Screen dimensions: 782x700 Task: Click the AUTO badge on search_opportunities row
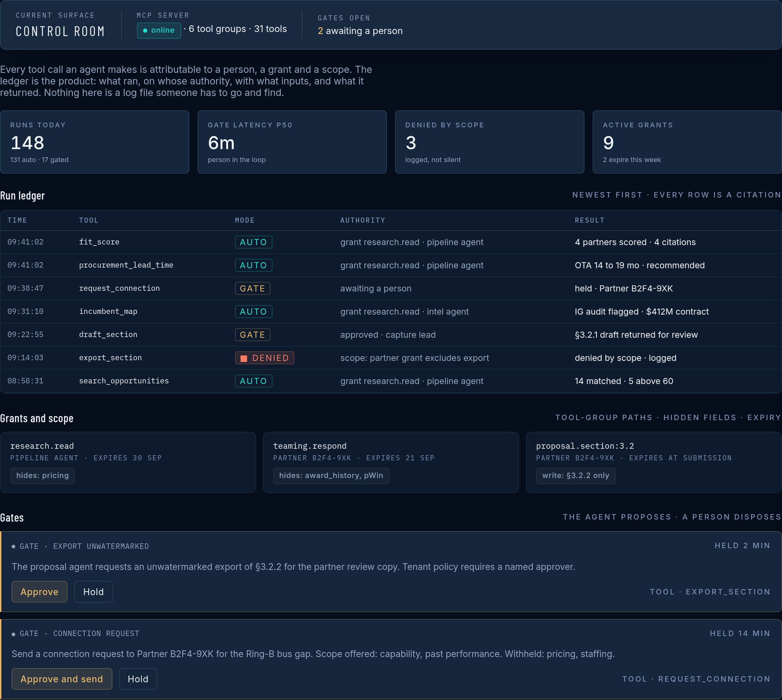(254, 381)
